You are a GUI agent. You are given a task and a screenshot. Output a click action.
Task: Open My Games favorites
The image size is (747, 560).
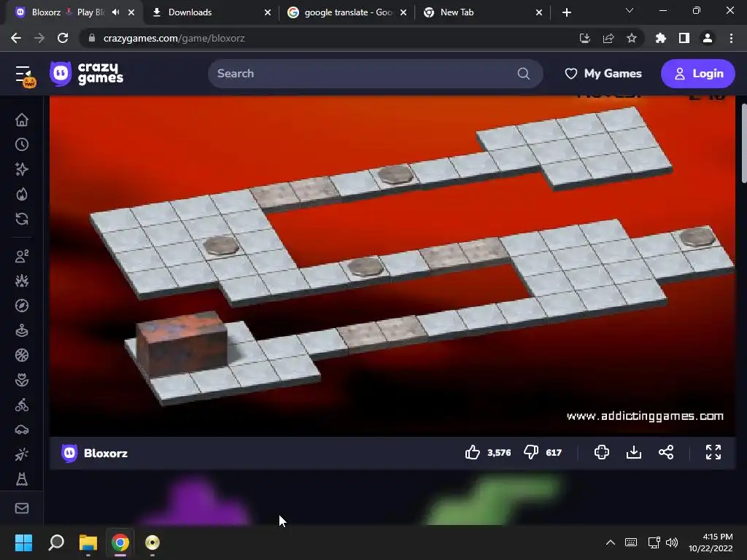click(x=603, y=74)
